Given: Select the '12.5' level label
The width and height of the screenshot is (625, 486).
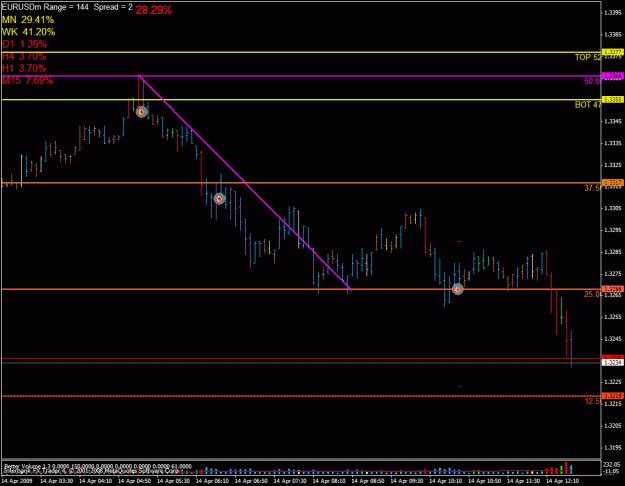Looking at the screenshot, I should point(592,401).
